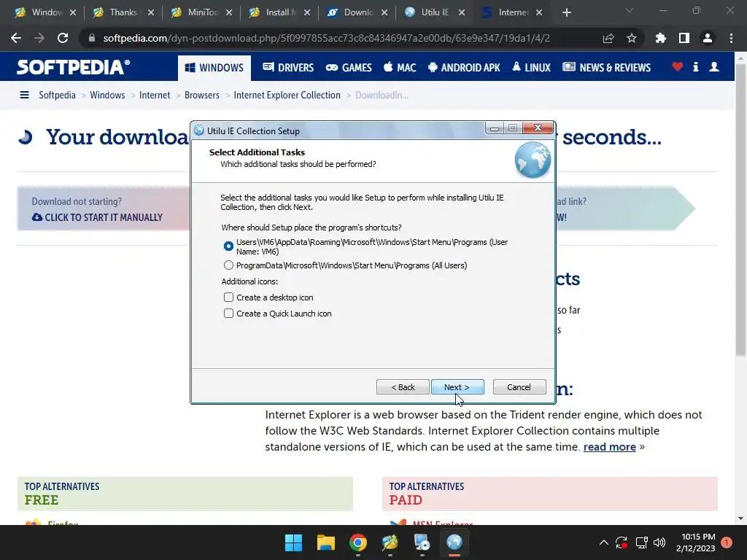
Task: Open Google Chrome from taskbar
Action: point(357,542)
